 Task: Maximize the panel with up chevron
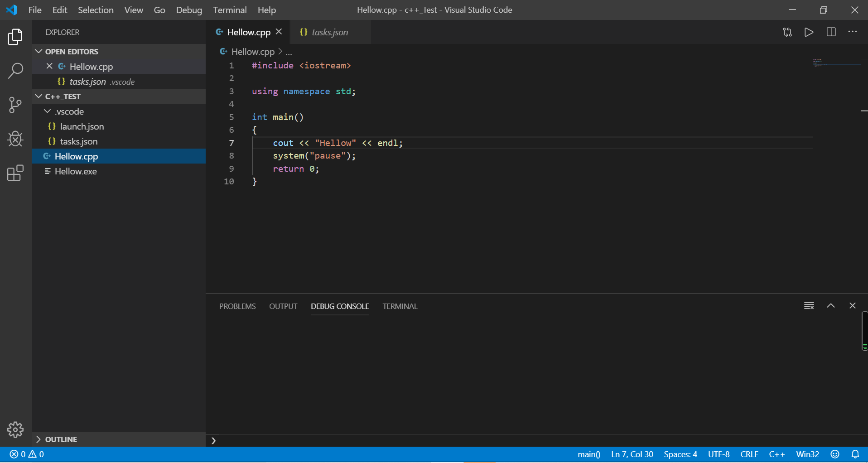pos(831,306)
